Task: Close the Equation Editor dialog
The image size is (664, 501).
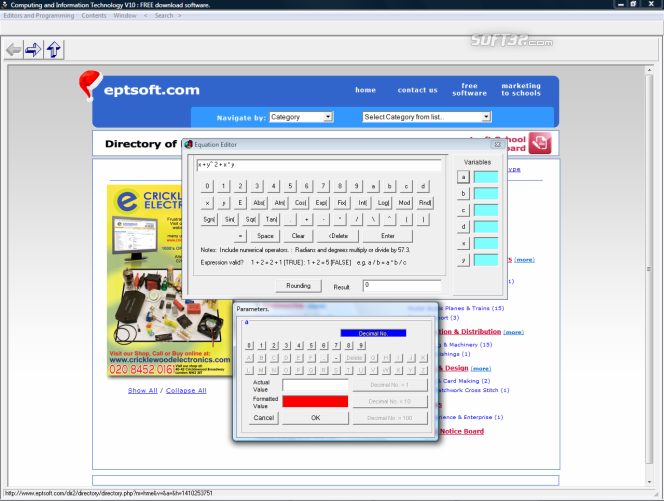Action: (x=498, y=144)
